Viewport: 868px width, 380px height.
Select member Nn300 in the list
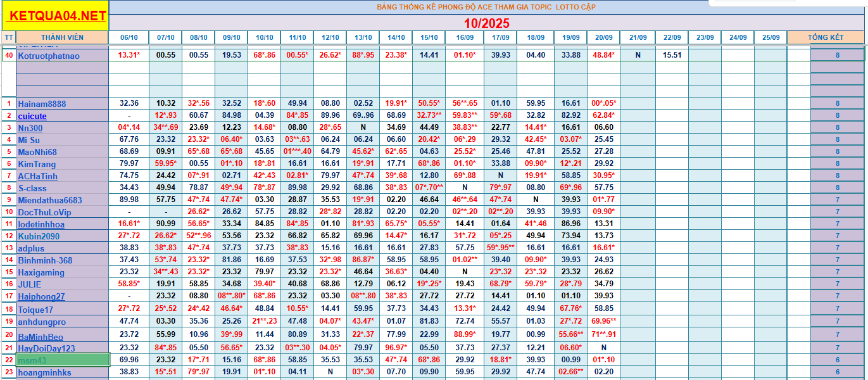(30, 128)
